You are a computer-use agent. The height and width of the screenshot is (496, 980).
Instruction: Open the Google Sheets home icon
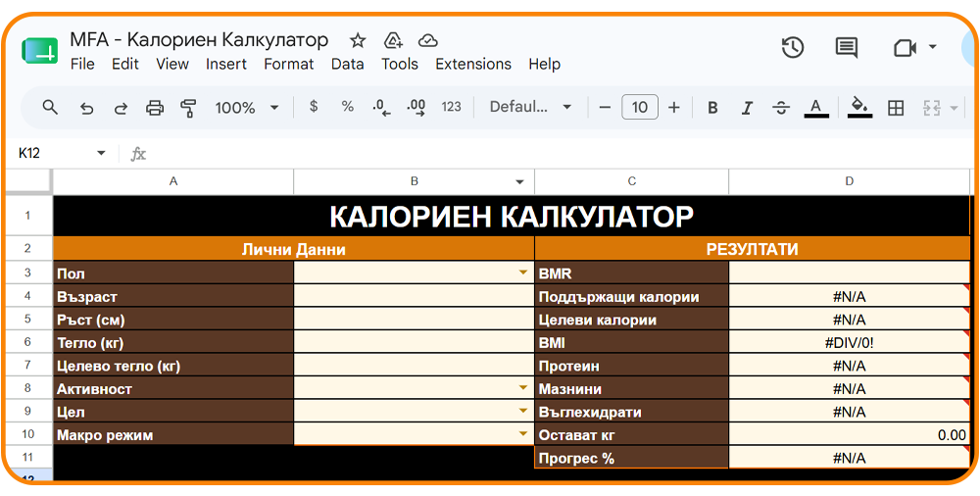(x=40, y=51)
